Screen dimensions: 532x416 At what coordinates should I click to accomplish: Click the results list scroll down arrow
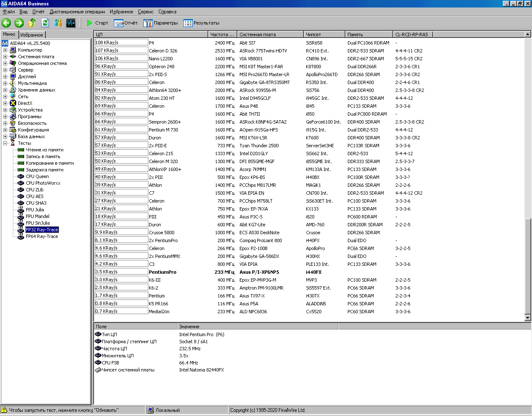click(528, 318)
